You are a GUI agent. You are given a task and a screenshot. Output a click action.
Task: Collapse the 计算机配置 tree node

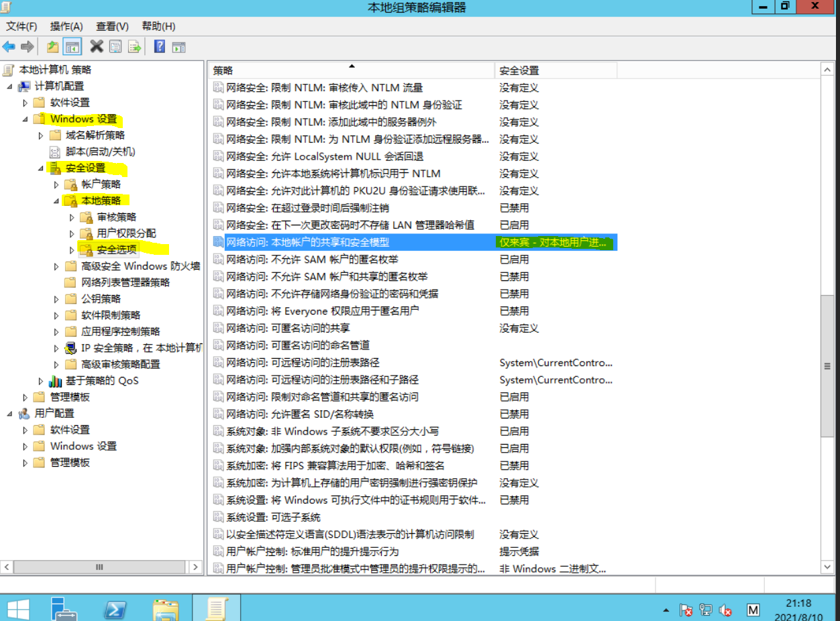coord(9,87)
